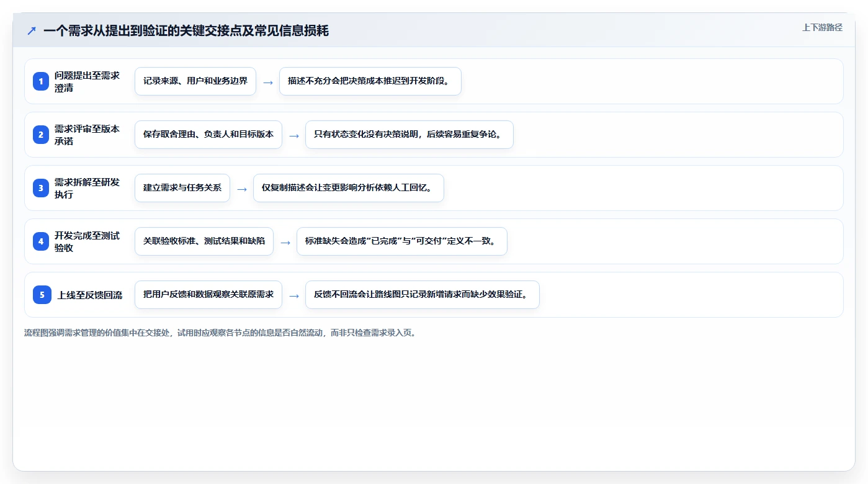
Task: Click the footer note starting 流程图强调需求管理
Action: [x=220, y=333]
